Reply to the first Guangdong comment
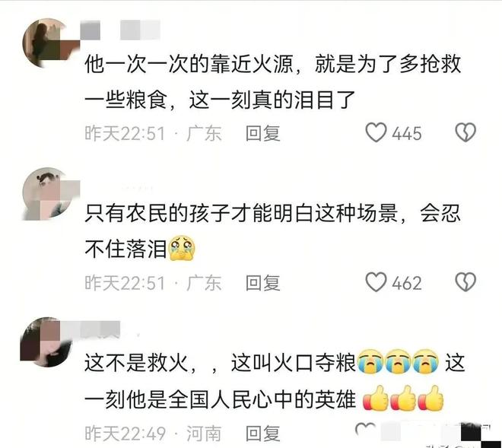Image resolution: width=502 pixels, height=448 pixels. (263, 133)
